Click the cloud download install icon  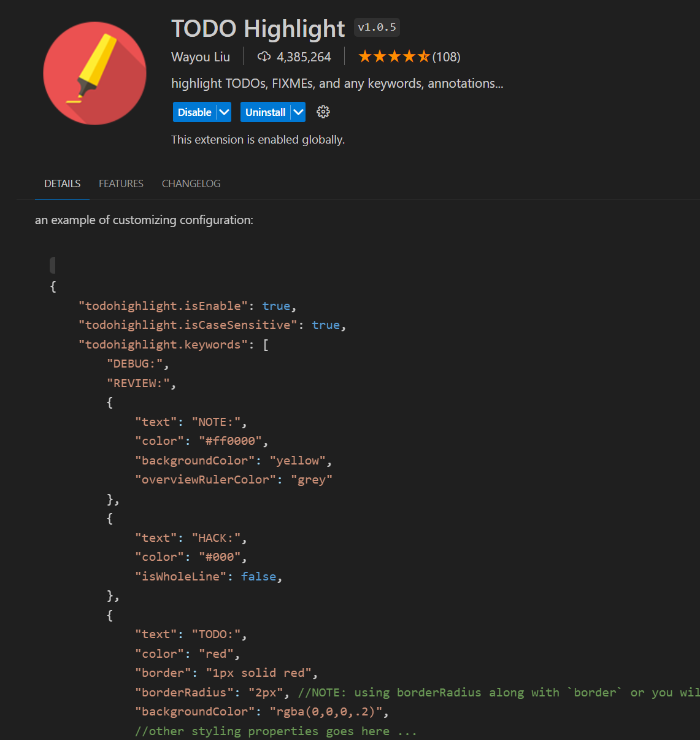click(264, 57)
